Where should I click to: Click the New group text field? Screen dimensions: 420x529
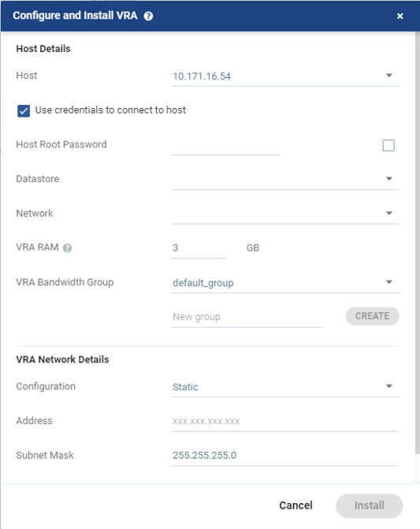click(x=247, y=317)
